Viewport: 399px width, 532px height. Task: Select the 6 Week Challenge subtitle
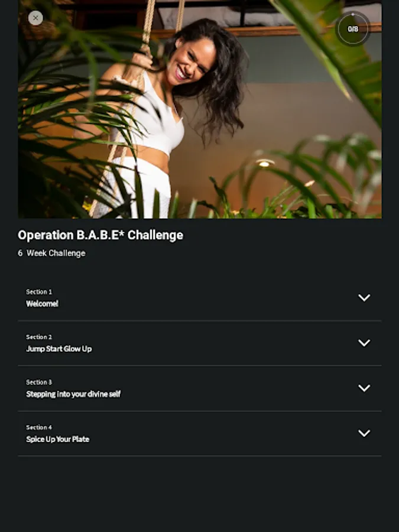51,253
